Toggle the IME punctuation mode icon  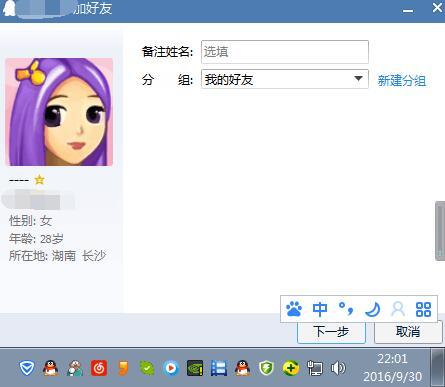[346, 309]
